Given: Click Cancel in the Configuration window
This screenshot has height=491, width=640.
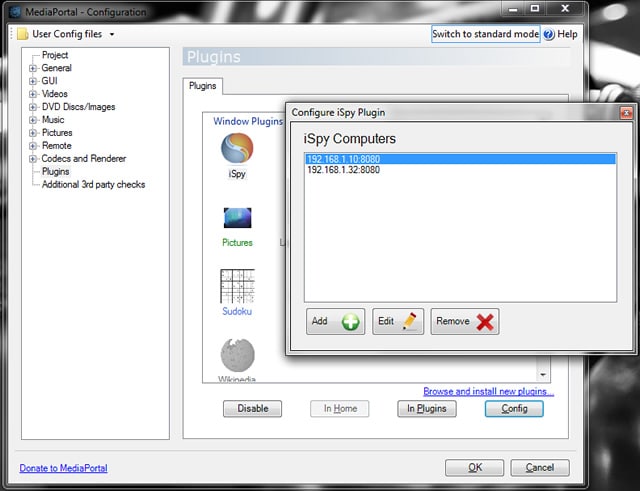Looking at the screenshot, I should 540,468.
